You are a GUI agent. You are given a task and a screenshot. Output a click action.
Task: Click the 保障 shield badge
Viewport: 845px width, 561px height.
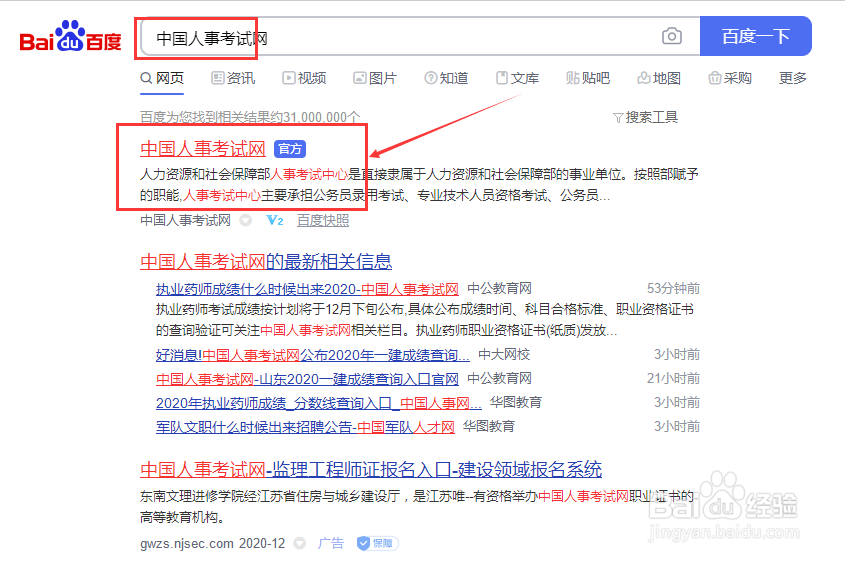(x=377, y=543)
